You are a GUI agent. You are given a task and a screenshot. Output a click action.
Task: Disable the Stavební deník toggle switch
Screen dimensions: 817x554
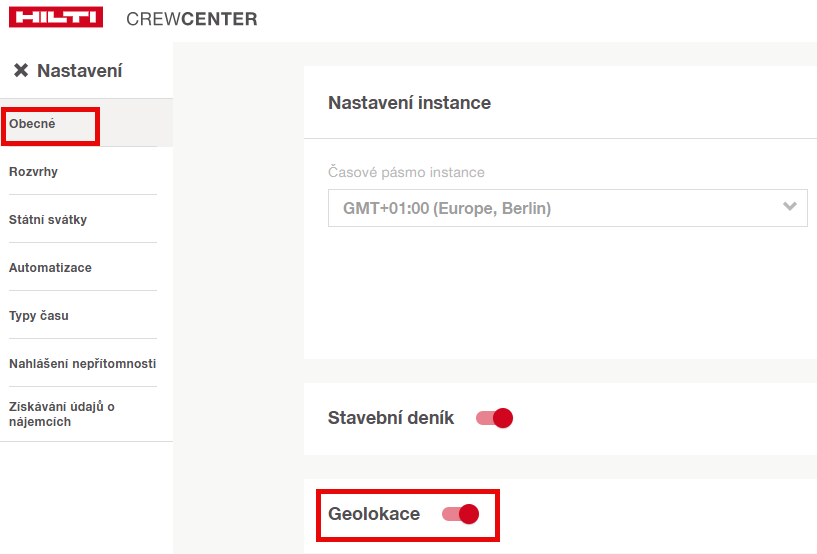point(494,418)
